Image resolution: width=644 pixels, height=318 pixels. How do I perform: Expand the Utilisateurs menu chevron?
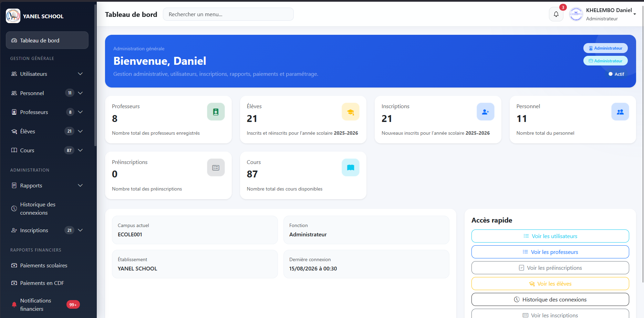[x=80, y=74]
